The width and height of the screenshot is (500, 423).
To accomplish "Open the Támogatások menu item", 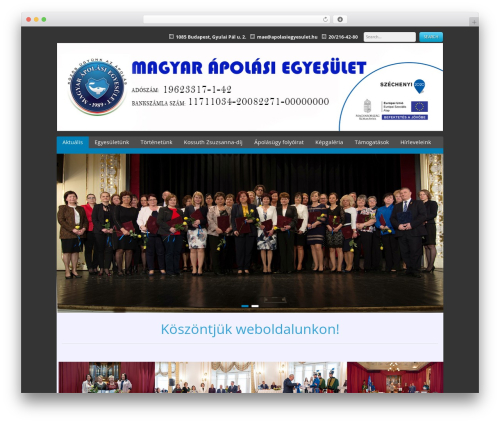I will [372, 142].
